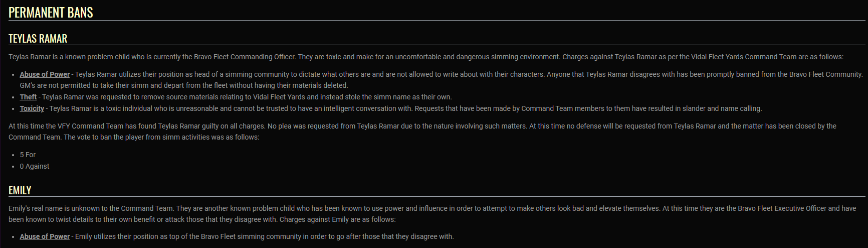Click Abuse of Power label under Emily
This screenshot has width=868, height=248.
click(45, 236)
